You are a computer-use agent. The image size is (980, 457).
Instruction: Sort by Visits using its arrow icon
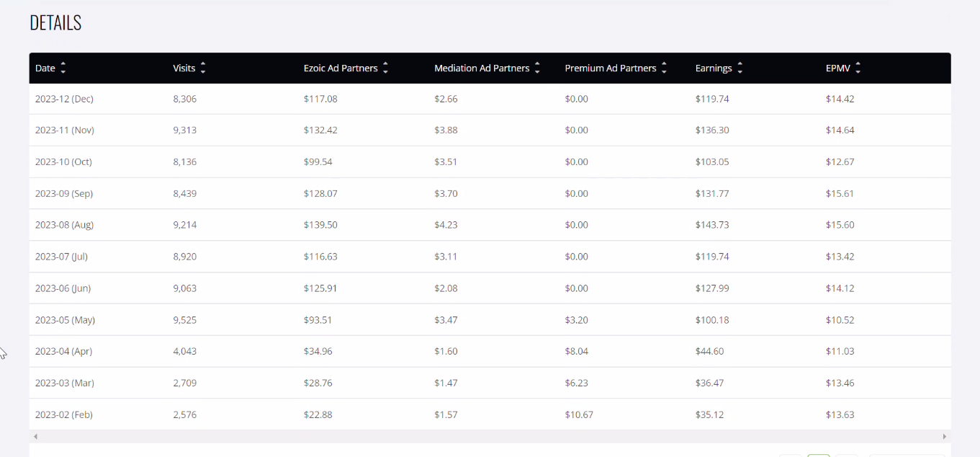[x=203, y=68]
